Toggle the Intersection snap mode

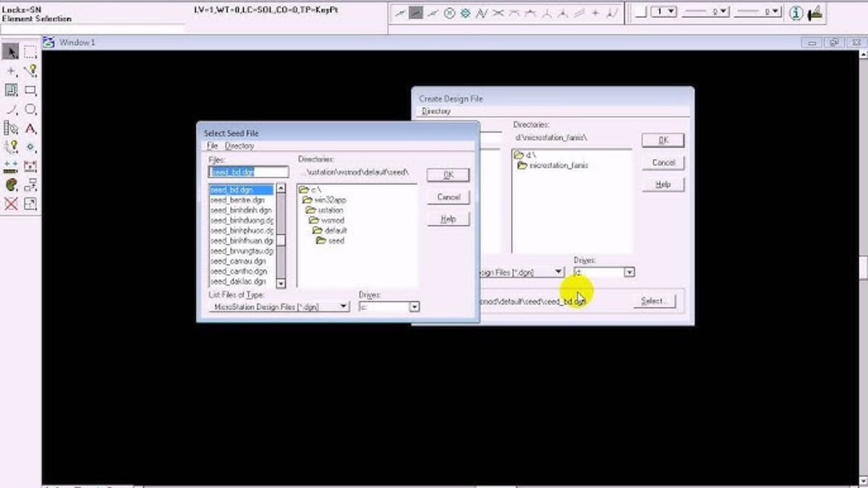tap(498, 12)
